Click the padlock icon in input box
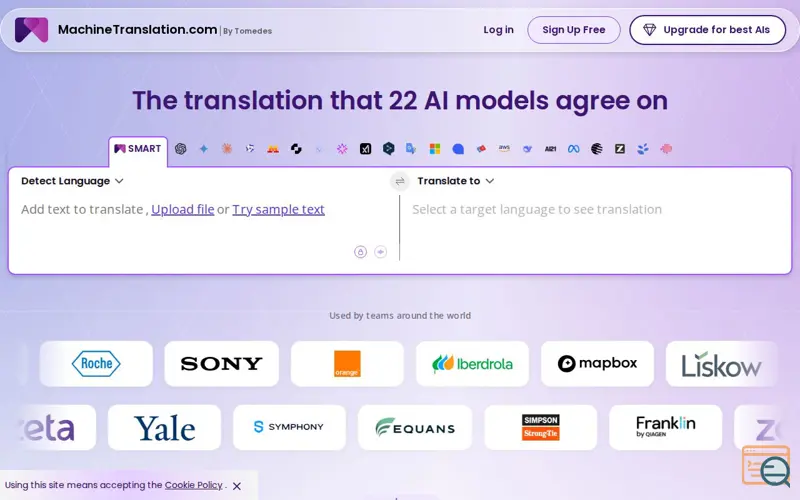The height and width of the screenshot is (500, 800). click(361, 252)
